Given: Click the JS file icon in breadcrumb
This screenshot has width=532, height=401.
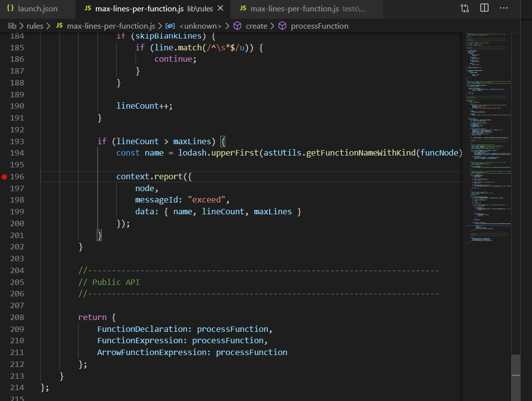Looking at the screenshot, I should 59,26.
